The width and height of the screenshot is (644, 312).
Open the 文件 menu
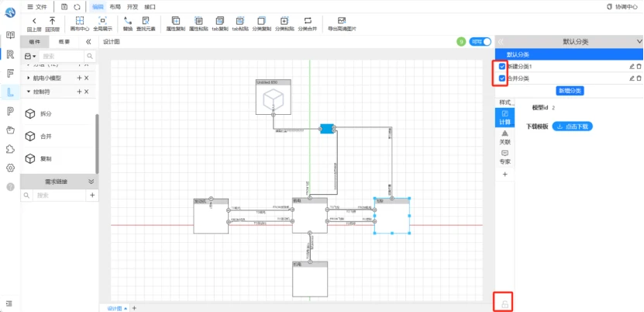coord(37,6)
